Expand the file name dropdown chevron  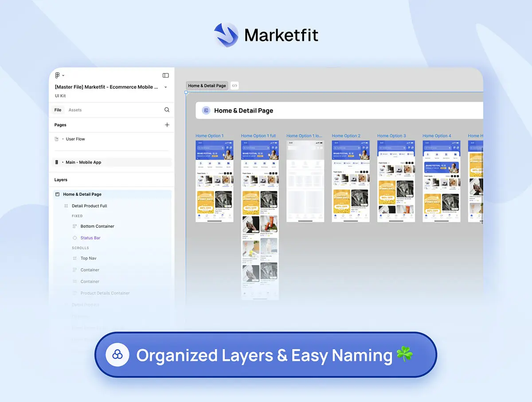[166, 87]
